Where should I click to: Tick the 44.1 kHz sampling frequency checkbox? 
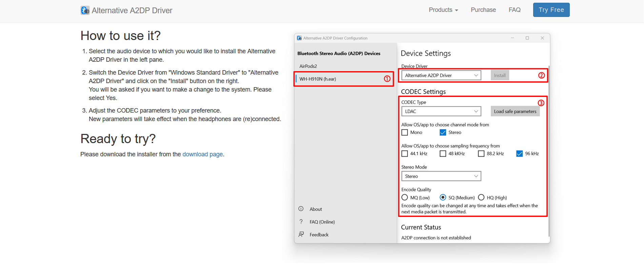405,154
